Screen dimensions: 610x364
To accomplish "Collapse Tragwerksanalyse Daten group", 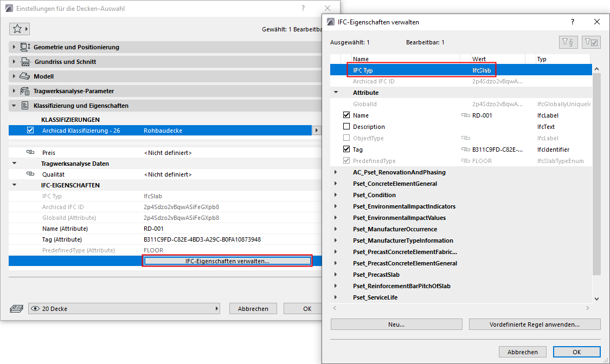I will (x=15, y=163).
